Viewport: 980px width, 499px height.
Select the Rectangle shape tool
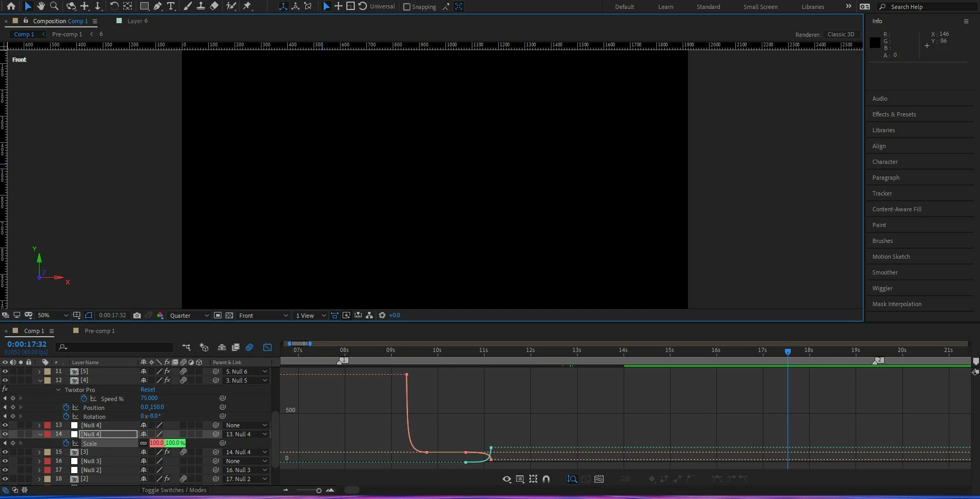click(144, 6)
